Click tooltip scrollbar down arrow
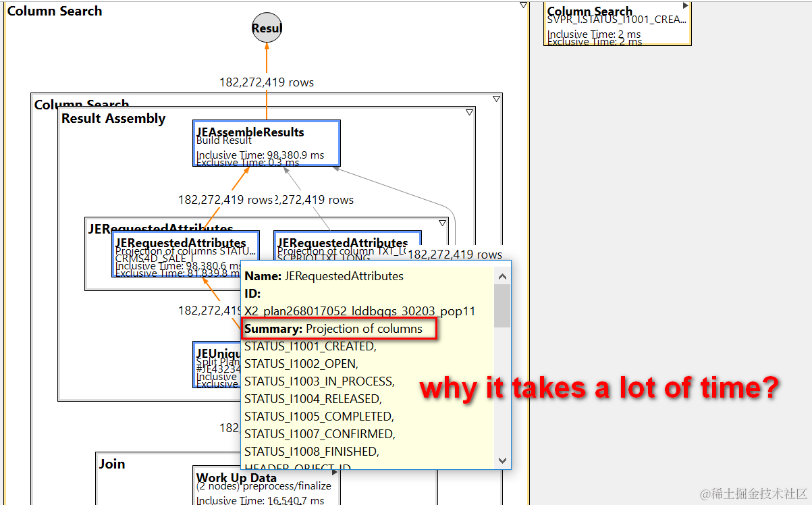The height and width of the screenshot is (505, 812). tap(502, 460)
